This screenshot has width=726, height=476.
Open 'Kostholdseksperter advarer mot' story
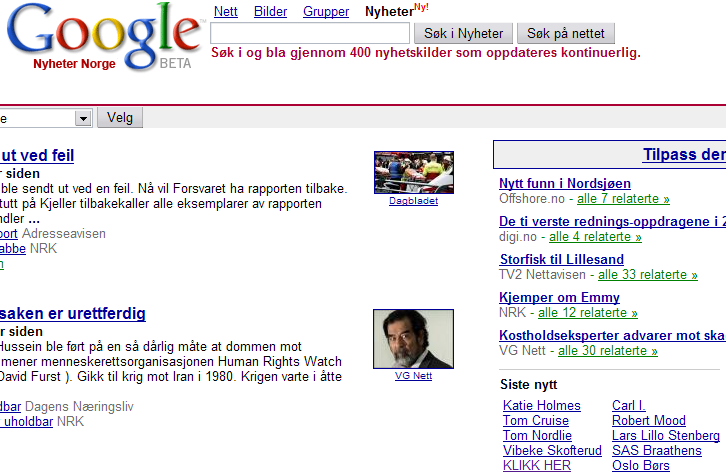[x=612, y=335]
